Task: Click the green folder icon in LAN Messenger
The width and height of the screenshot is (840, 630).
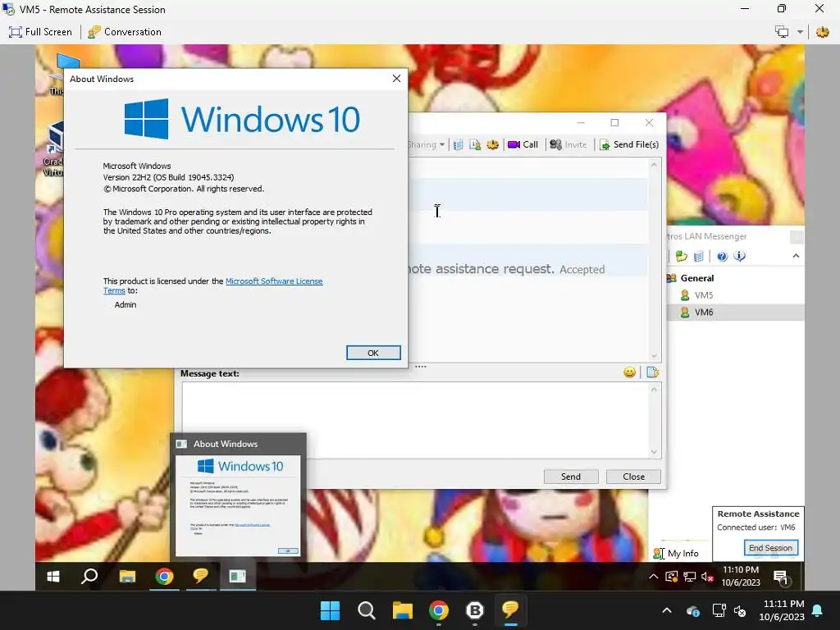Action: [681, 256]
